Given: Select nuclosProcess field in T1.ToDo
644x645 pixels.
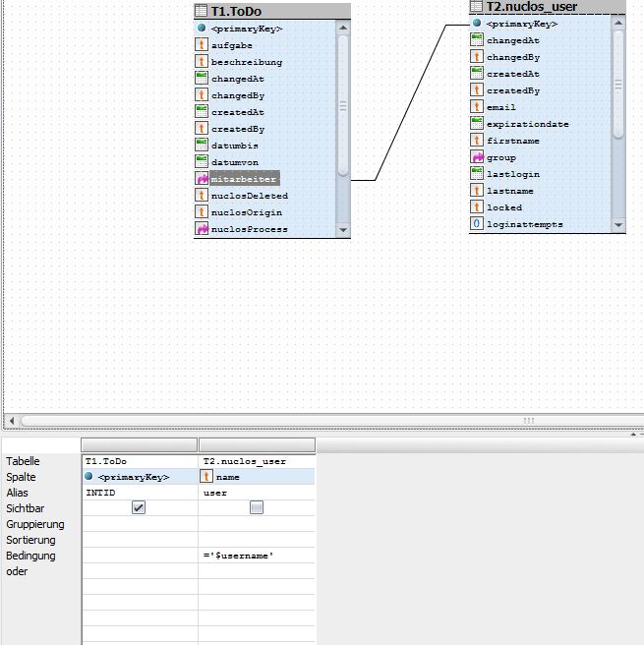Looking at the screenshot, I should (249, 229).
